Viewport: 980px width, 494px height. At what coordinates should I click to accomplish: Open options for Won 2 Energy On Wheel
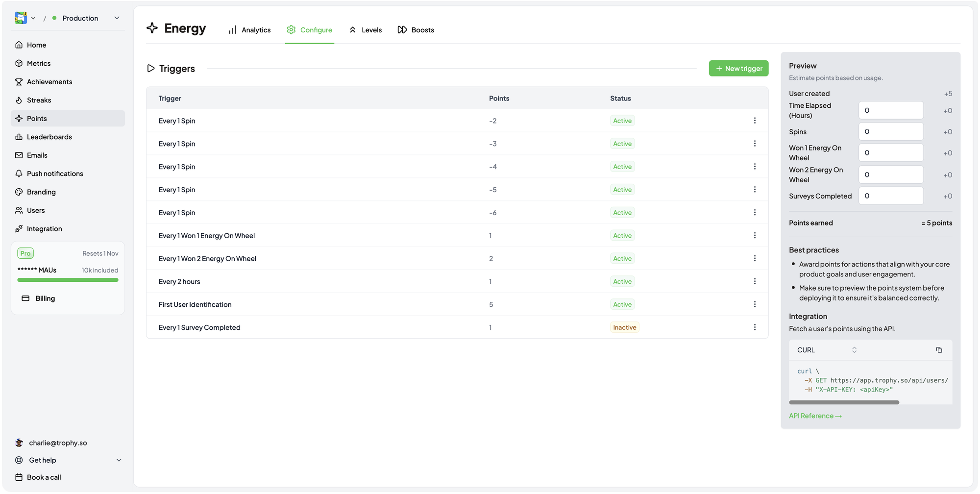coord(755,258)
